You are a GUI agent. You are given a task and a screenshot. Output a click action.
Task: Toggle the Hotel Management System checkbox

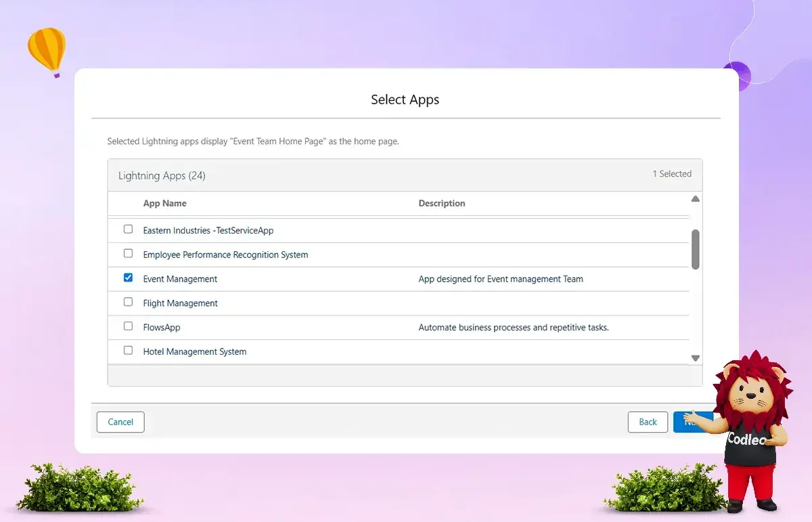click(128, 351)
